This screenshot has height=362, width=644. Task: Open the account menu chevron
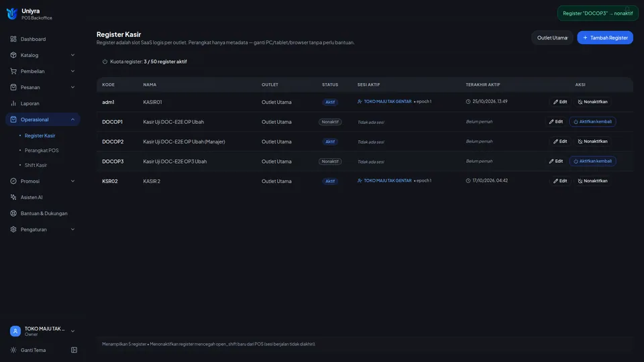click(72, 331)
